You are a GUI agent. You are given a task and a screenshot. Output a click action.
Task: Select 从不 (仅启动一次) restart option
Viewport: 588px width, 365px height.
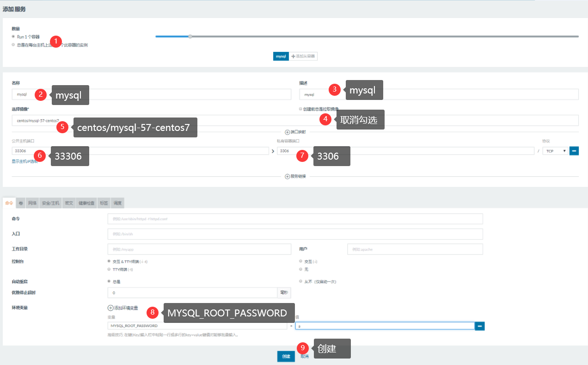301,281
